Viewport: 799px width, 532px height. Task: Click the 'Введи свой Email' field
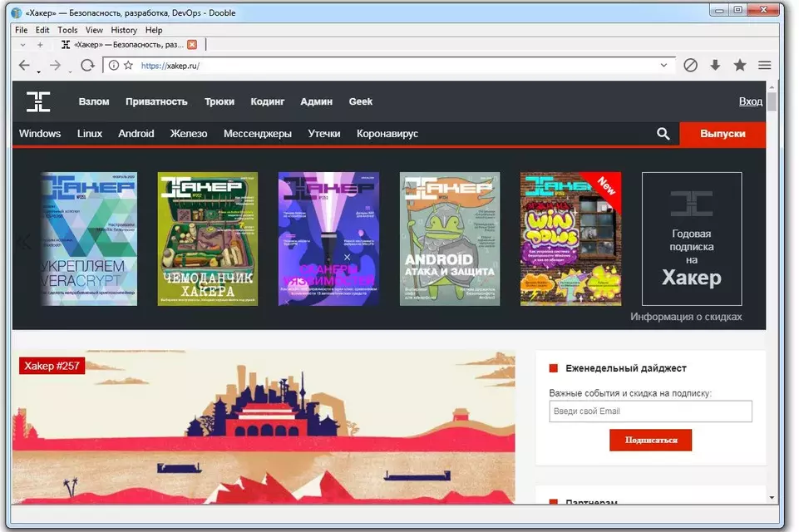click(650, 411)
